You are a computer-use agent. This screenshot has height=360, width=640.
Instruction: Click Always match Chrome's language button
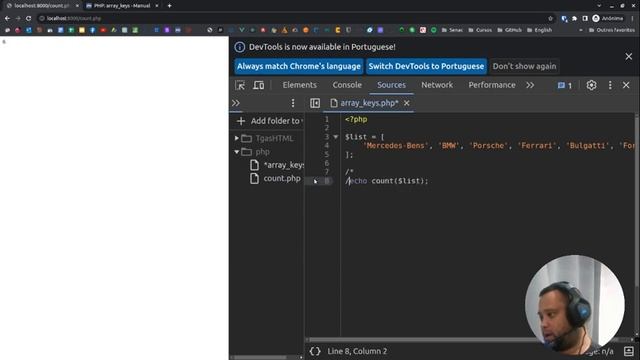click(299, 66)
